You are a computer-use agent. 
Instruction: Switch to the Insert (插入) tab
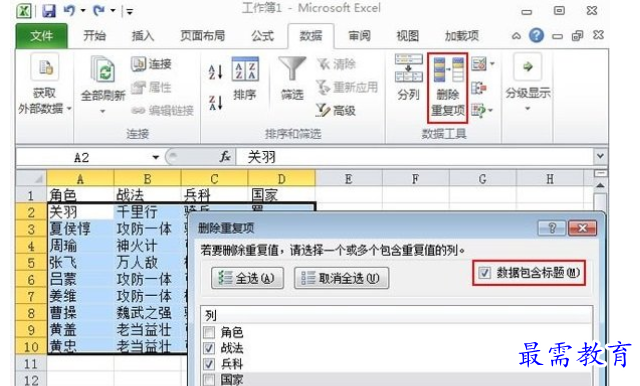[x=142, y=36]
